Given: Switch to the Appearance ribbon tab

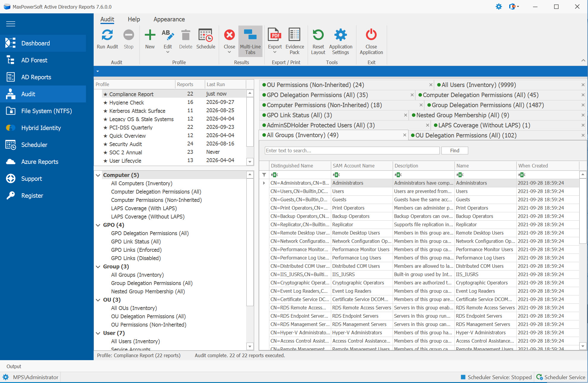Looking at the screenshot, I should (x=169, y=19).
